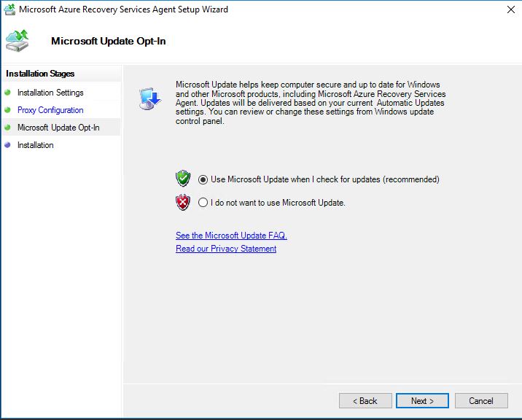
Task: Close the setup wizard window
Action: click(x=510, y=9)
